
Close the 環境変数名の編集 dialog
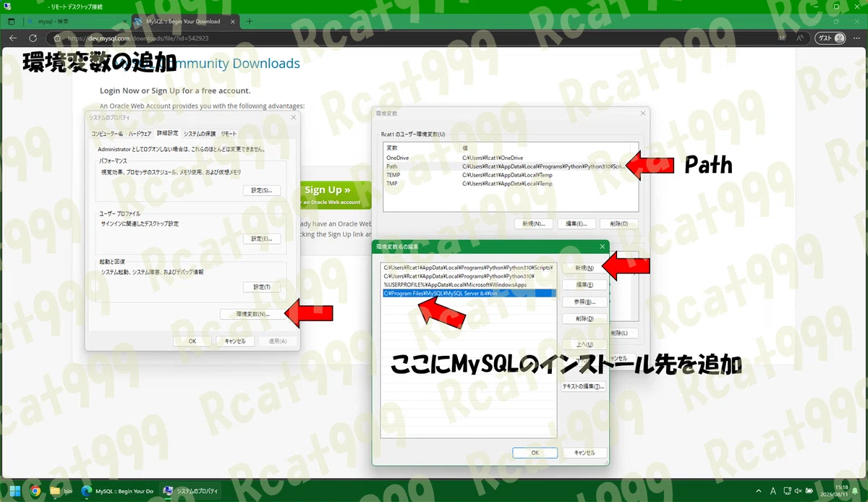point(603,247)
